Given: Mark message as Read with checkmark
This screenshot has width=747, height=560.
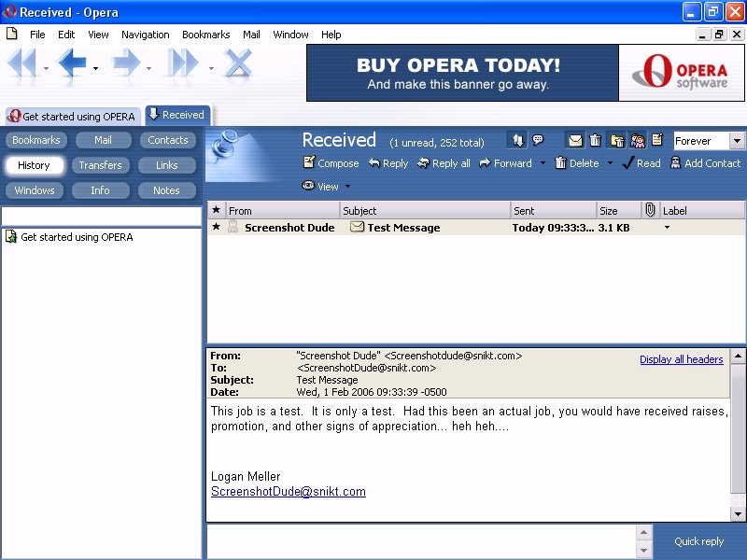Looking at the screenshot, I should [x=641, y=163].
